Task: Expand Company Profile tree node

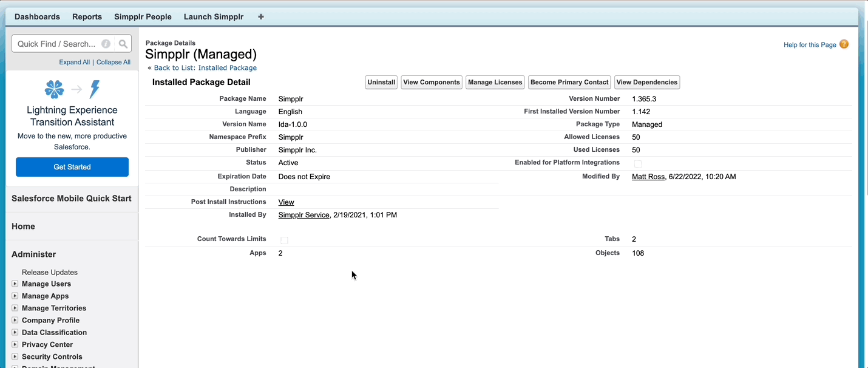Action: [15, 320]
